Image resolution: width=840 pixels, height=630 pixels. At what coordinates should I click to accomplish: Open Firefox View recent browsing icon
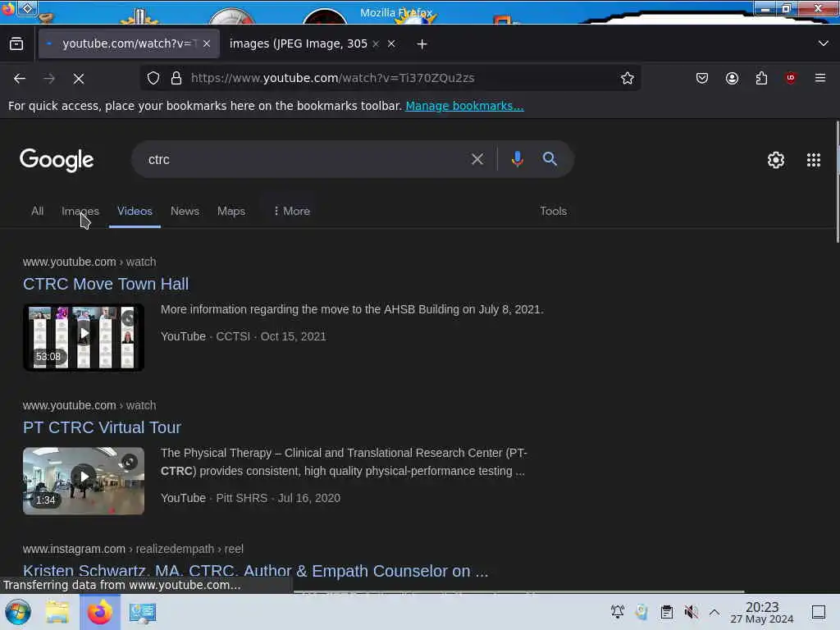(16, 44)
